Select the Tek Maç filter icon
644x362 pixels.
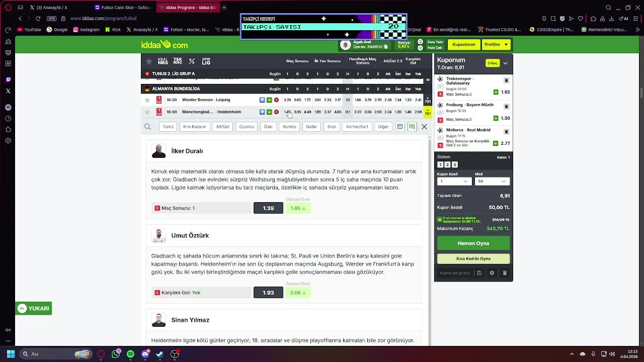tap(178, 61)
